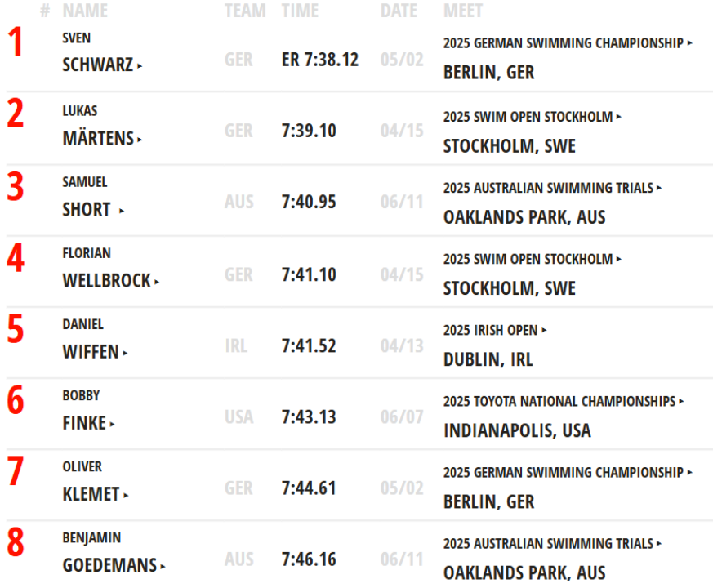The height and width of the screenshot is (588, 713).
Task: Sort rankings by the TIME column header
Action: (300, 11)
